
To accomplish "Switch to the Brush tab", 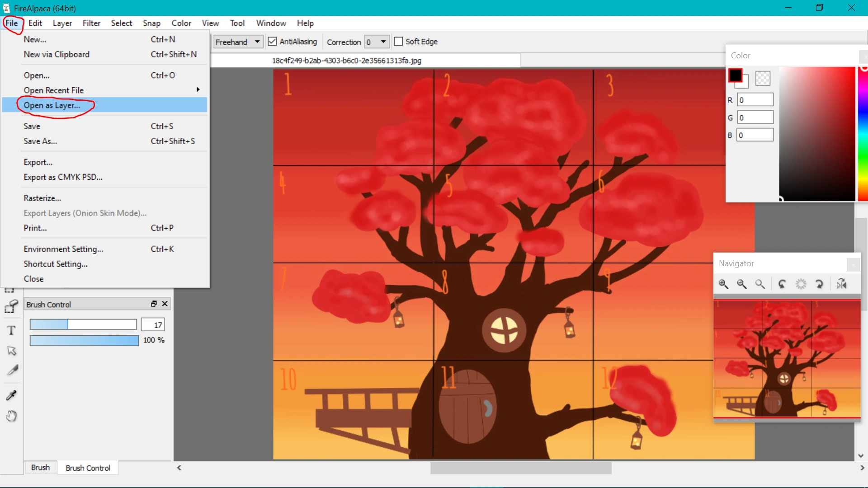I will click(x=40, y=468).
